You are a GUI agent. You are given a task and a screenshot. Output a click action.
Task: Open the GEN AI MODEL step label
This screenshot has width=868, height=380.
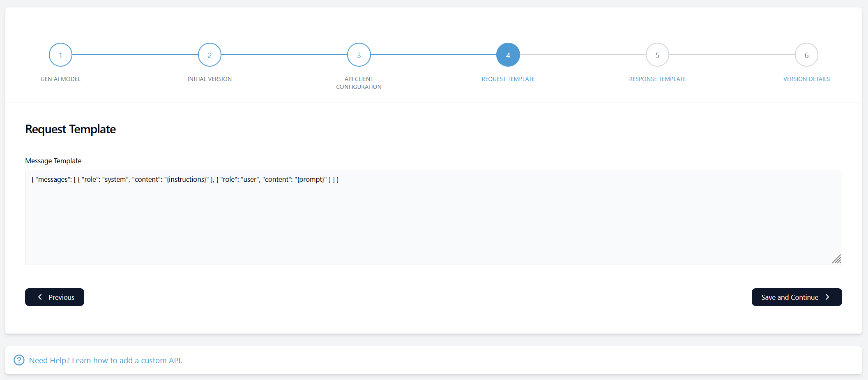[60, 79]
